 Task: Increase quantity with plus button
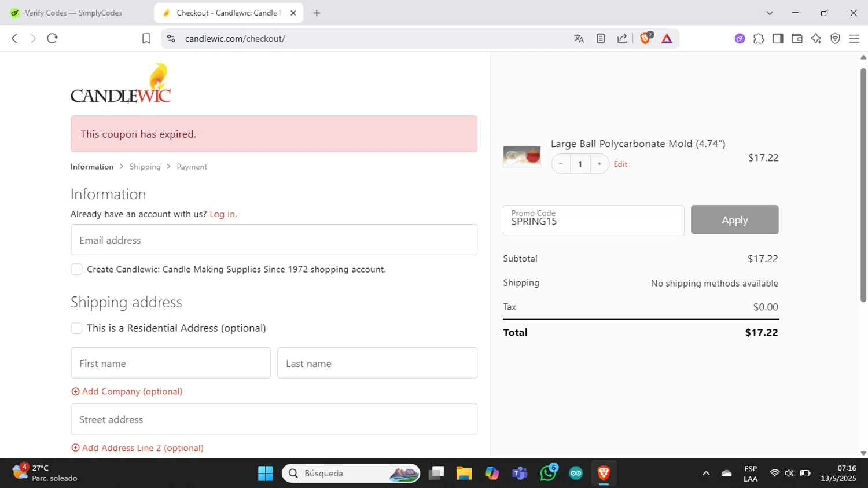click(599, 164)
